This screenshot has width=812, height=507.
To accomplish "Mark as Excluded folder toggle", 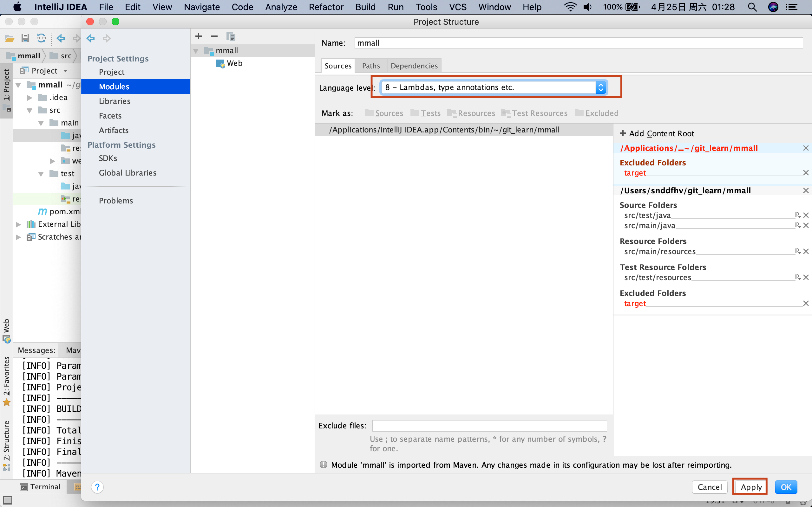I will (x=597, y=113).
